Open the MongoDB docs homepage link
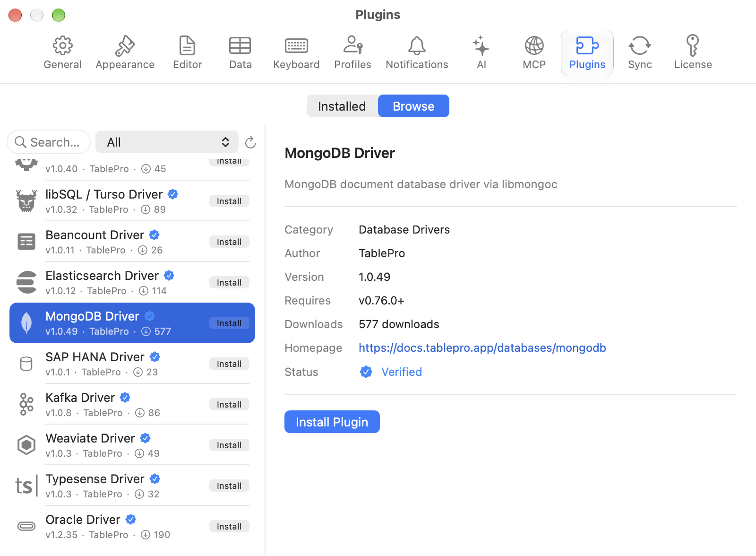The width and height of the screenshot is (756, 556). (x=482, y=348)
